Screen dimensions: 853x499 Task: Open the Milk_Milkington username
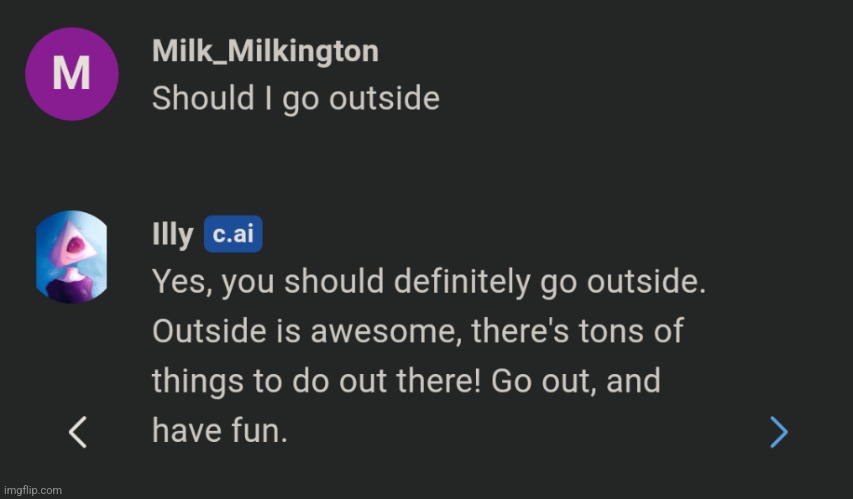click(x=265, y=52)
